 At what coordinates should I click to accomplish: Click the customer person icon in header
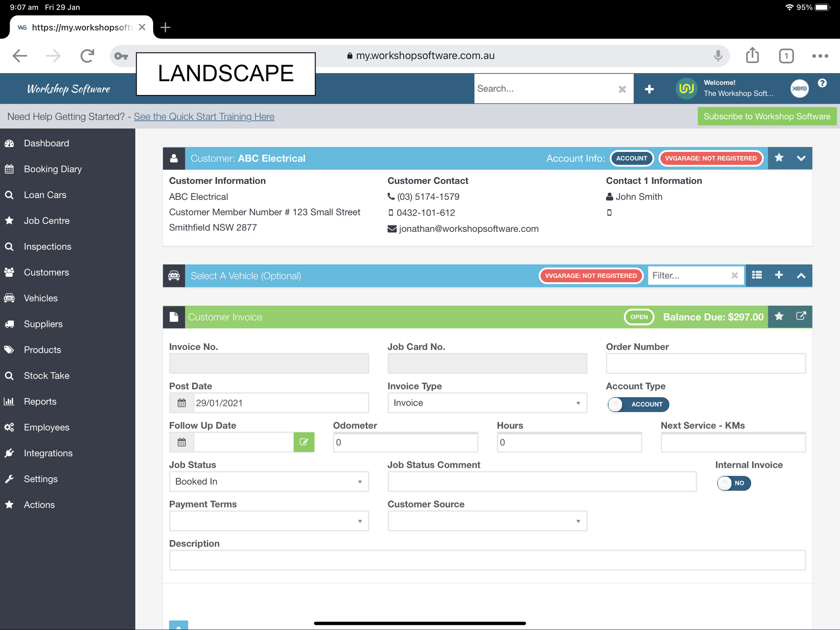point(174,158)
